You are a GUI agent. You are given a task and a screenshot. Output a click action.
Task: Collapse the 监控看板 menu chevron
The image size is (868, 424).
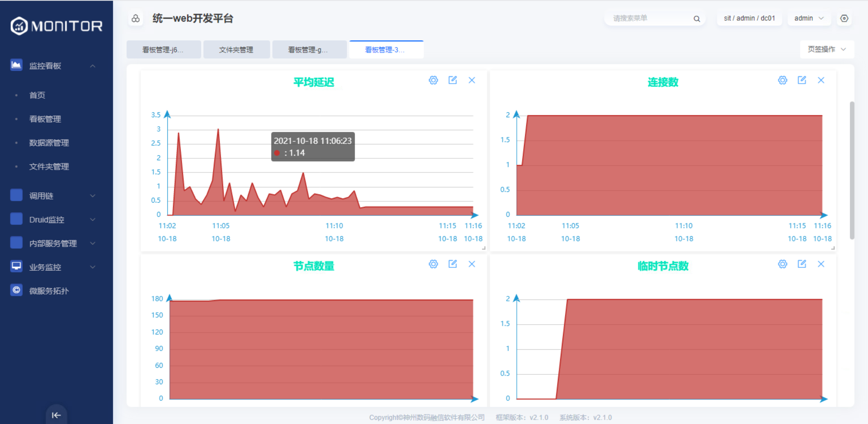(x=93, y=66)
